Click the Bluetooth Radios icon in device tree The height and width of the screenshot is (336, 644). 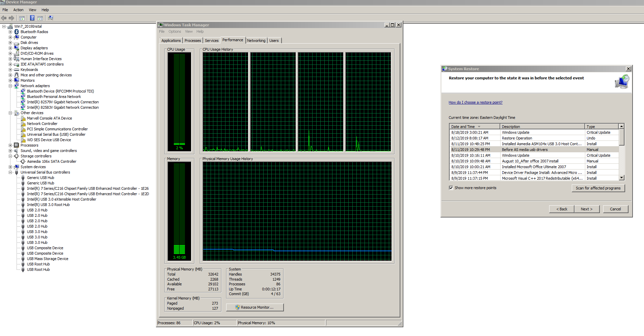(x=17, y=32)
